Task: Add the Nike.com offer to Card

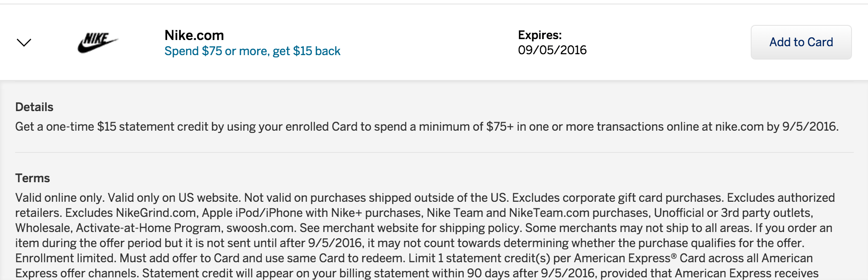Action: pos(801,42)
